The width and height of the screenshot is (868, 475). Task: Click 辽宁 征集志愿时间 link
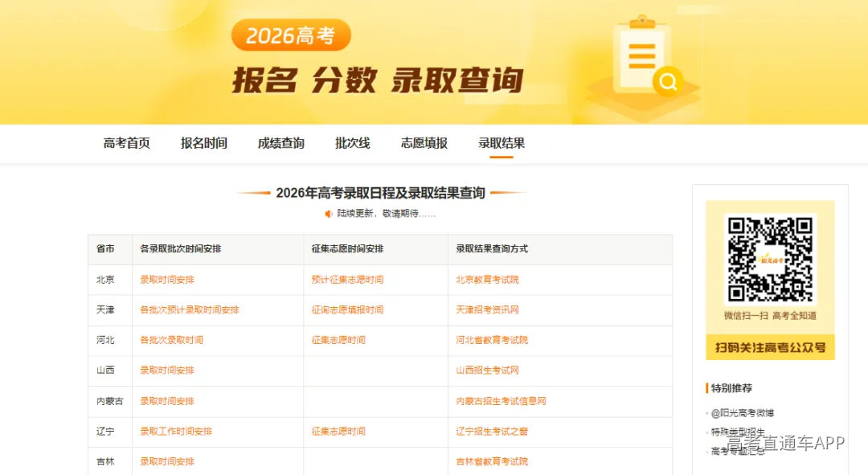338,432
